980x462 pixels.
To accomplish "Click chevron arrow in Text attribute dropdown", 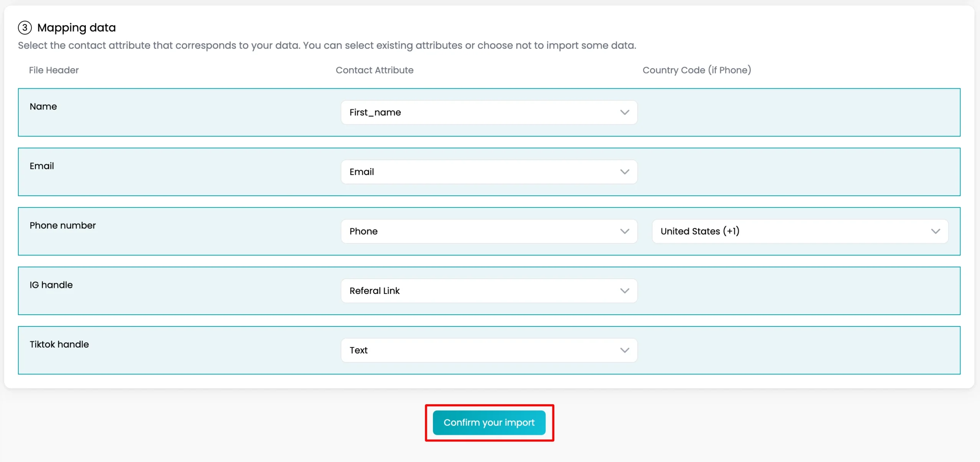I will click(624, 350).
